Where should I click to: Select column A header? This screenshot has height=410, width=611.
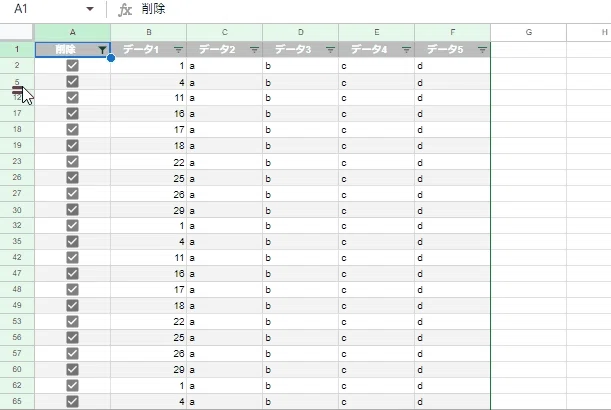click(x=72, y=32)
